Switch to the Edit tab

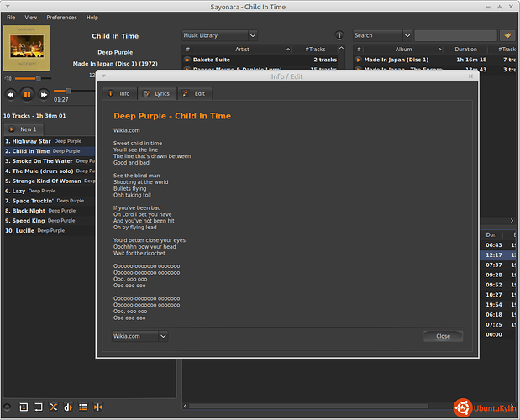[x=195, y=94]
